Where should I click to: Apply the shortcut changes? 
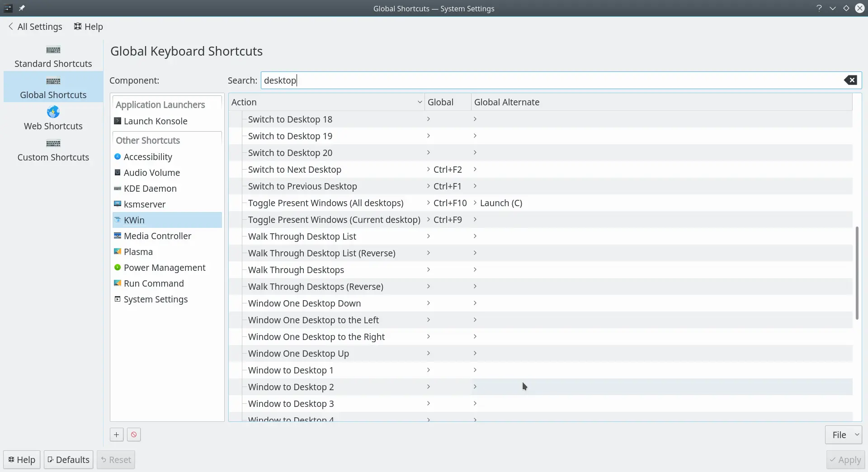pyautogui.click(x=845, y=459)
